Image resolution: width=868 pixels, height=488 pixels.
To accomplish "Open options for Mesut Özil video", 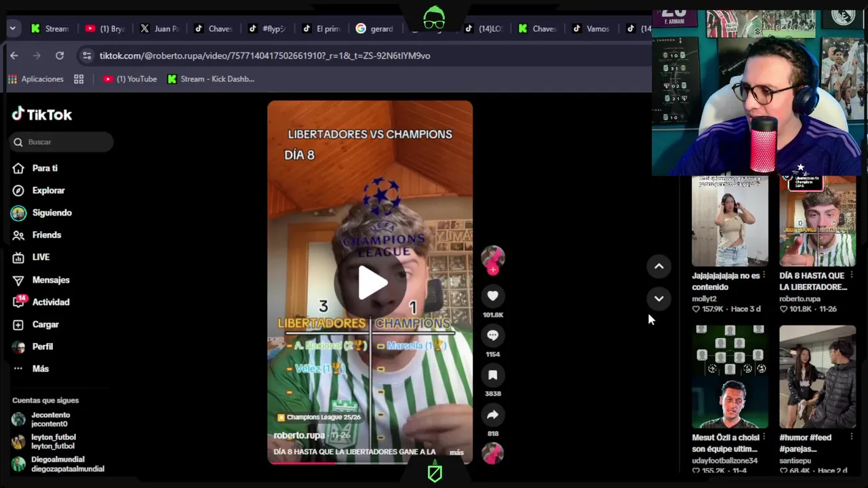I will [x=764, y=437].
